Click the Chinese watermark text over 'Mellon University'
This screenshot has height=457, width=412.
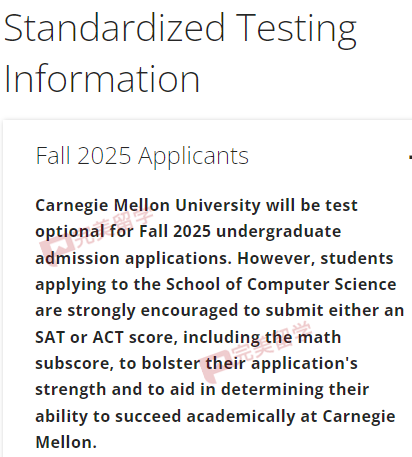pos(115,226)
